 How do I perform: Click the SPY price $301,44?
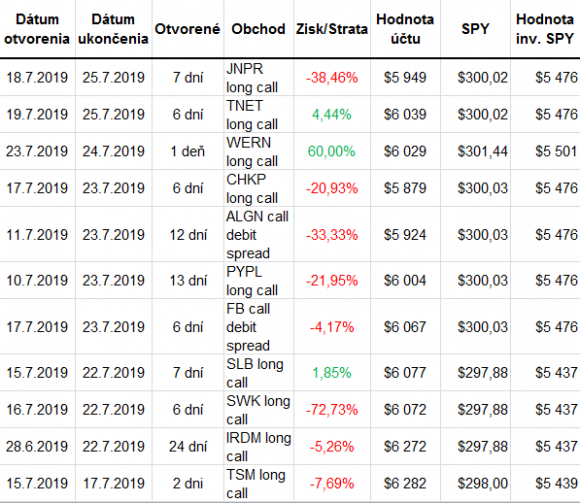click(482, 151)
